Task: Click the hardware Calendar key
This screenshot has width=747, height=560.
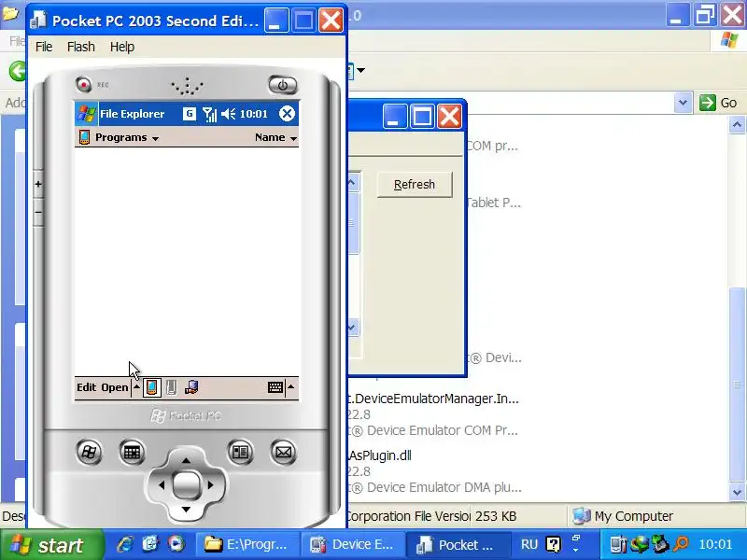Action: coord(132,452)
